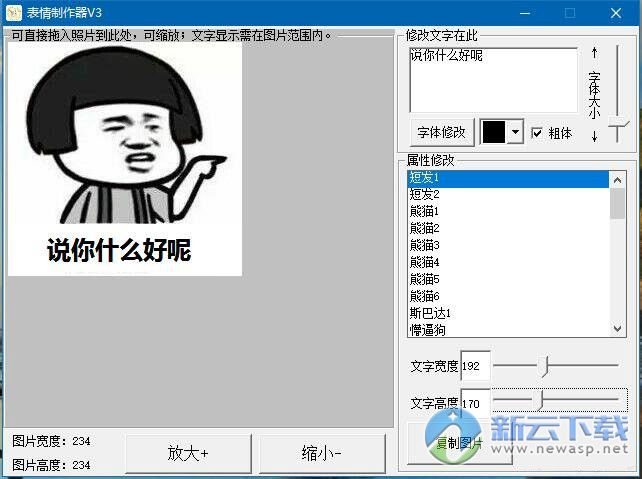Click the app icon in title bar
This screenshot has height=479, width=642.
pos(14,13)
